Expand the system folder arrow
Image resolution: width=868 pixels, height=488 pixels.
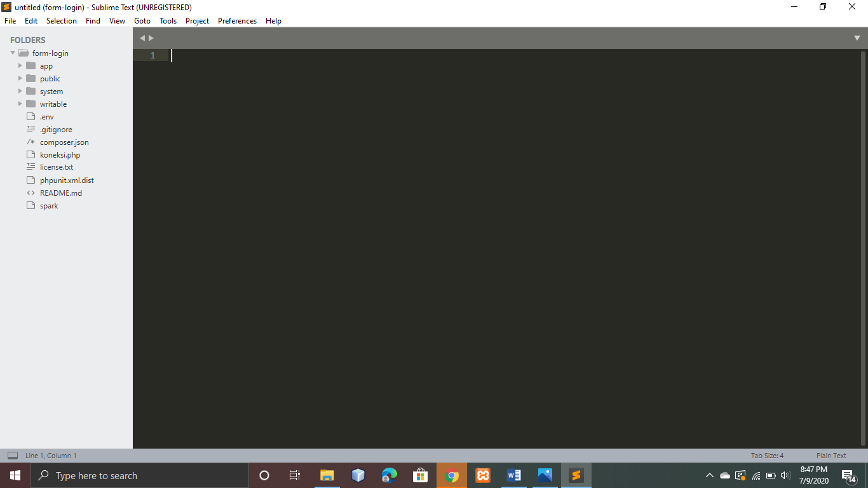click(x=20, y=91)
